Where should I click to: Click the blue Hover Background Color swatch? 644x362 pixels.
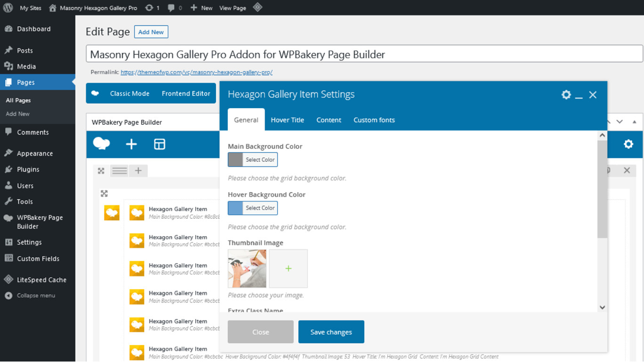(235, 208)
